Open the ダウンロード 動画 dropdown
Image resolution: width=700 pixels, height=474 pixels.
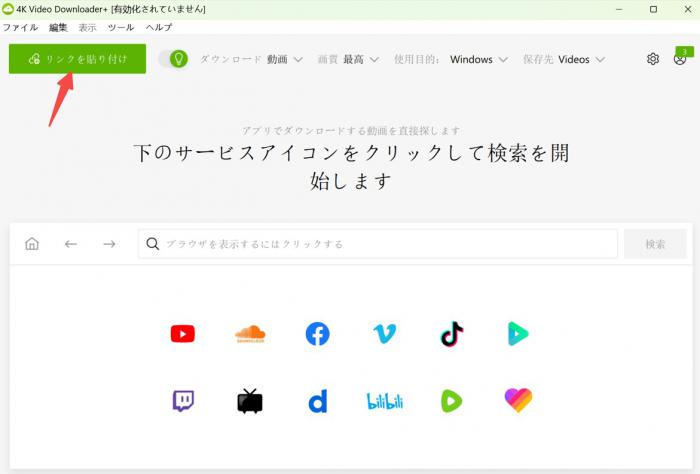click(x=251, y=59)
